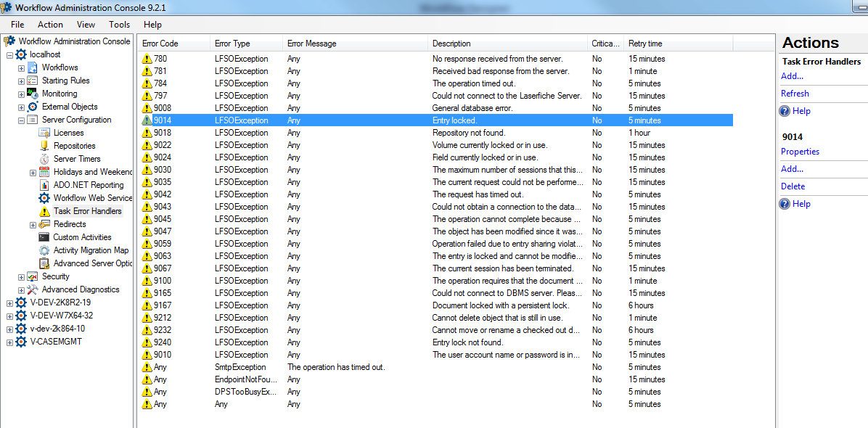Click the Delete action link
This screenshot has height=428, width=868.
coord(793,186)
